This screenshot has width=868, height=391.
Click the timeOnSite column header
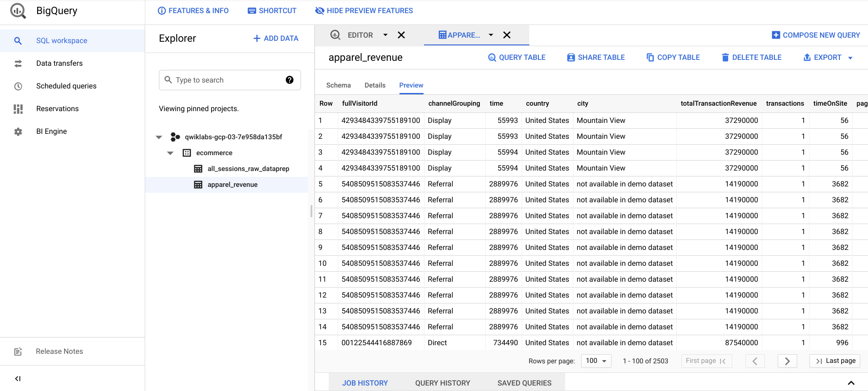point(830,103)
